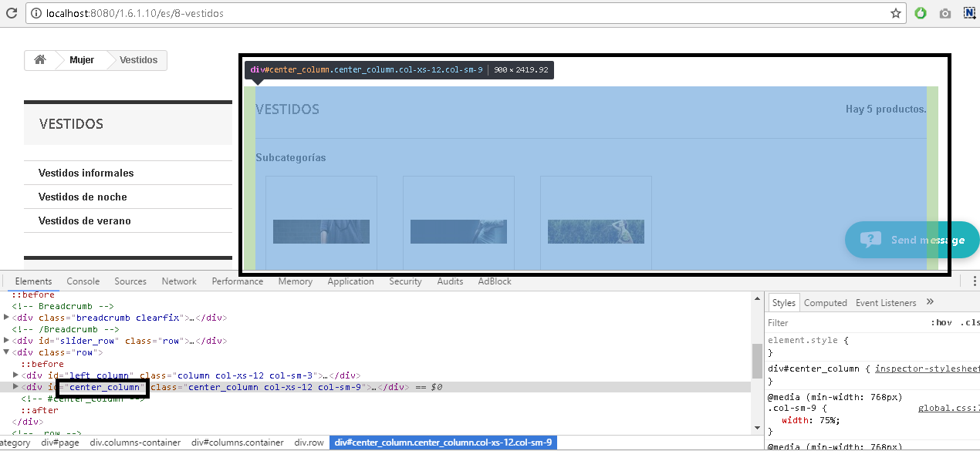Toggle :hov element state panel
This screenshot has height=451, width=980.
(x=941, y=323)
